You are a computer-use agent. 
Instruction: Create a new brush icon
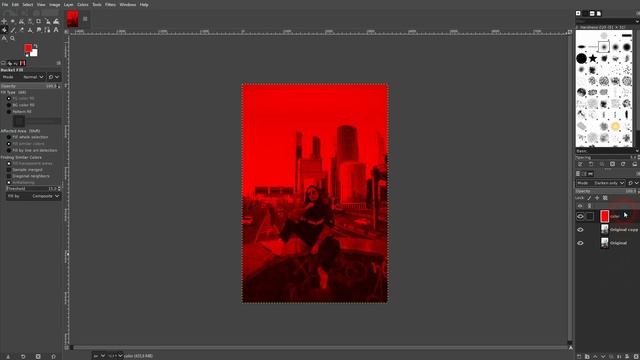coord(591,164)
